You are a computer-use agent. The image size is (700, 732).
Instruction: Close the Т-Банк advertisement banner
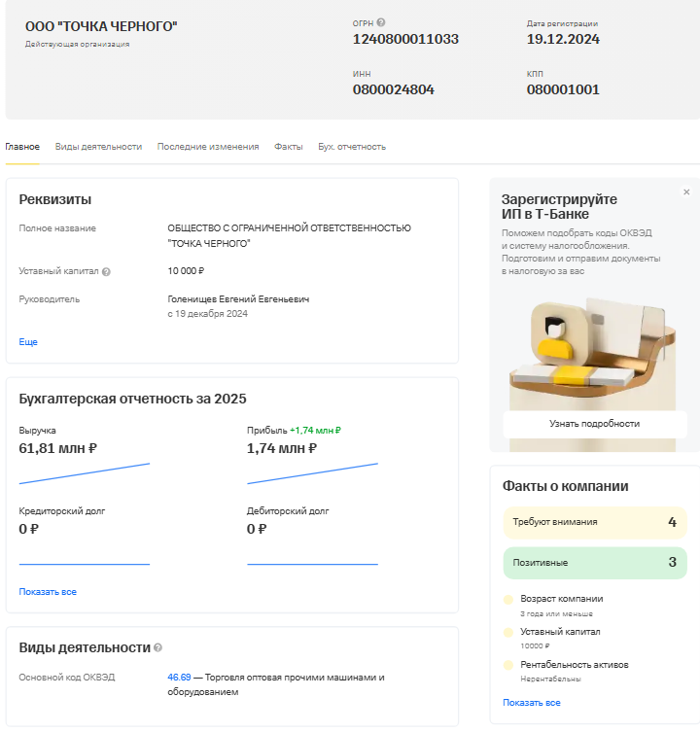click(686, 192)
